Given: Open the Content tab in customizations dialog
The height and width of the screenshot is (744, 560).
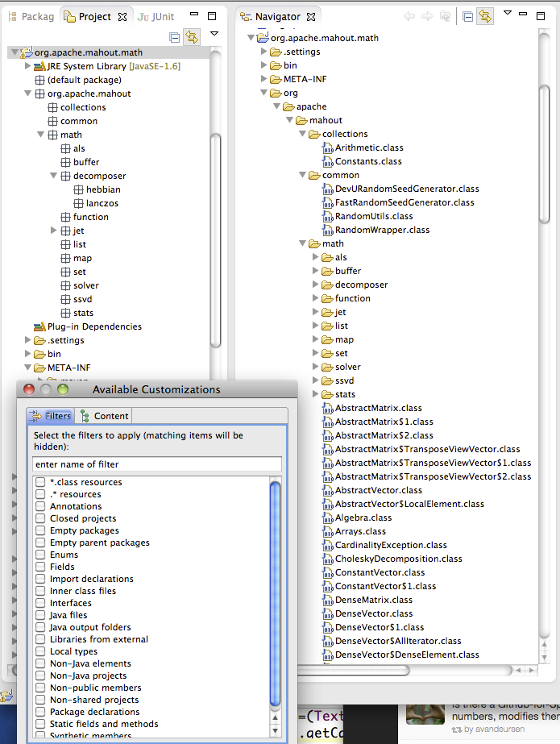Looking at the screenshot, I should 104,416.
